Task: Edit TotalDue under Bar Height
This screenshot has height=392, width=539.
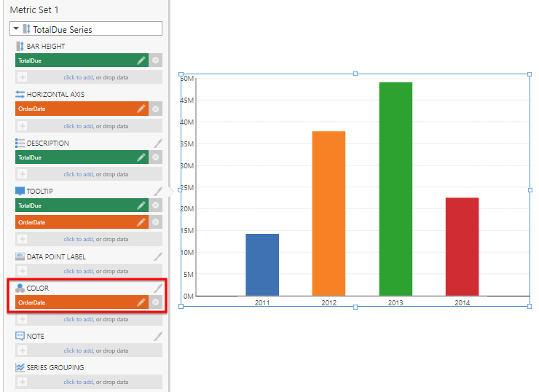Action: tap(141, 60)
